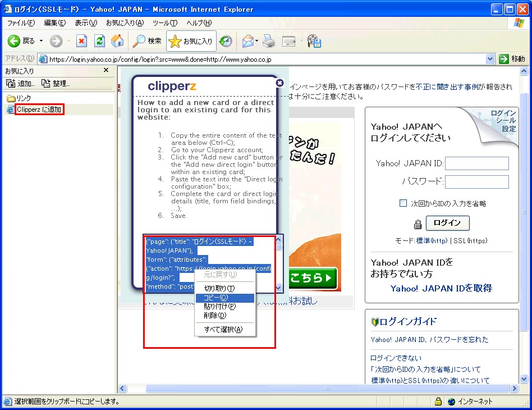This screenshot has height=410, width=532.
Task: Open the address bar dropdown arrow
Action: coord(490,59)
